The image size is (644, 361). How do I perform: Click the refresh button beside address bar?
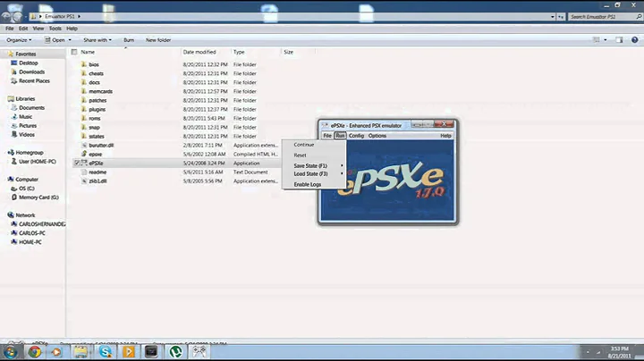pyautogui.click(x=561, y=17)
